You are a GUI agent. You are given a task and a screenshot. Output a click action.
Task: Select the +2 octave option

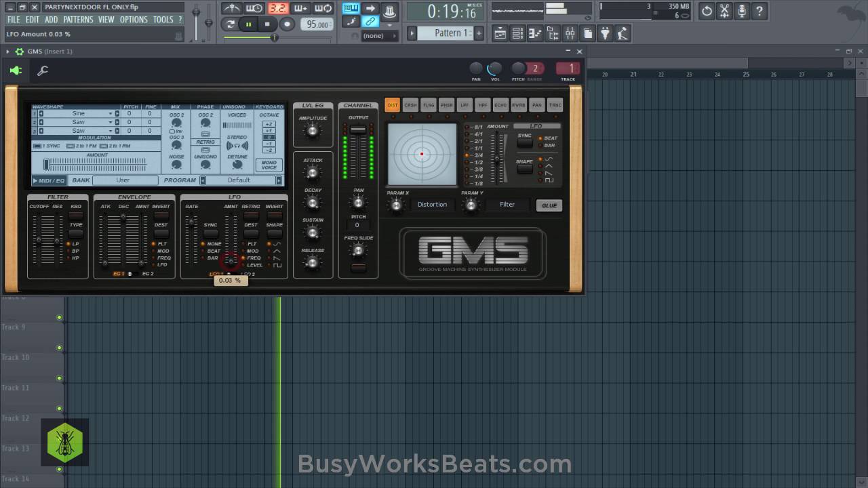269,124
